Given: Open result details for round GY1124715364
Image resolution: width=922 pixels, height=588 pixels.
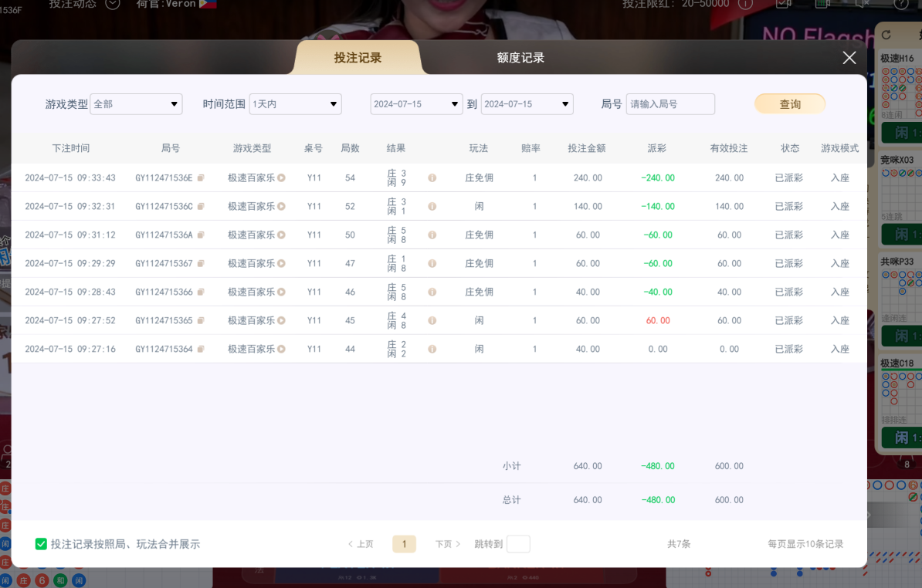Looking at the screenshot, I should coord(432,349).
